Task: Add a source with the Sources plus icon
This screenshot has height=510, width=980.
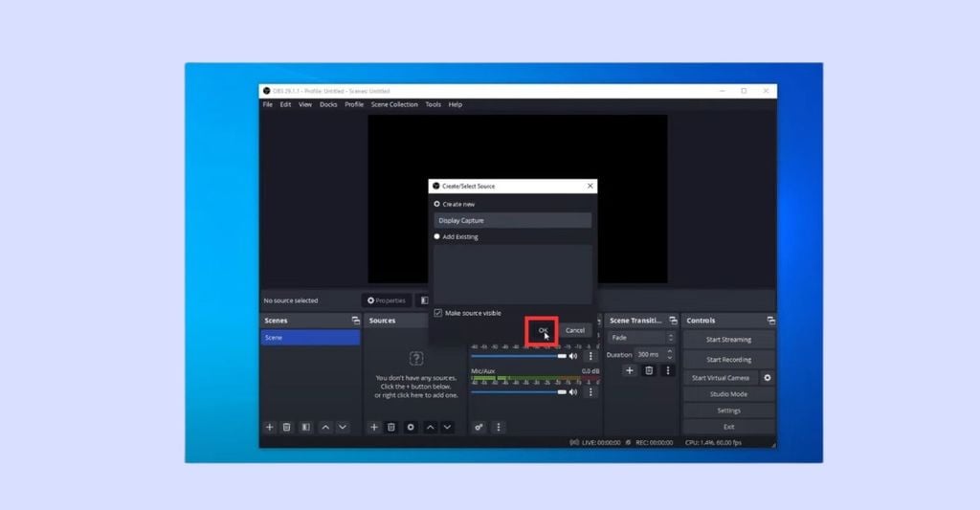Action: pyautogui.click(x=374, y=428)
